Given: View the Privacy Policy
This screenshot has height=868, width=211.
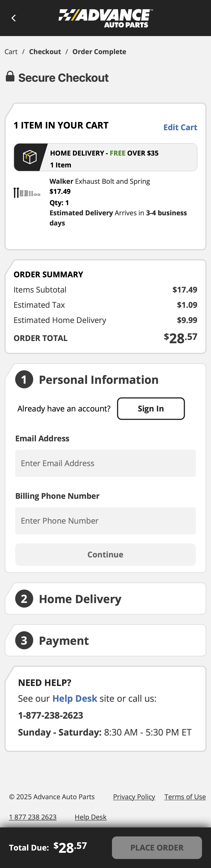Looking at the screenshot, I should [x=134, y=797].
